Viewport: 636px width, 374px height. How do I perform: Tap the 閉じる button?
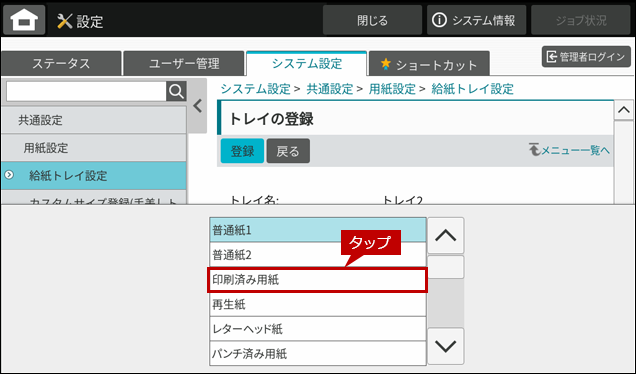(x=372, y=20)
